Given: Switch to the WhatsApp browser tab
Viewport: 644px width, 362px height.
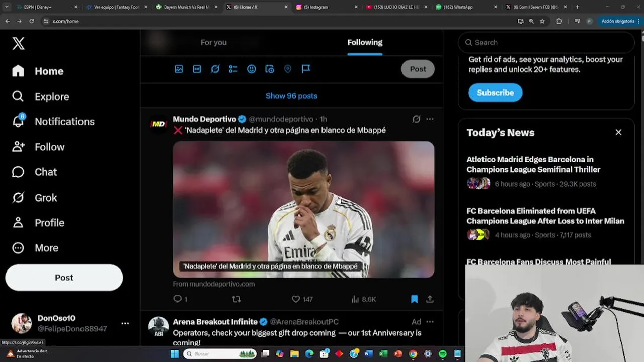Looking at the screenshot, I should tap(465, 7).
